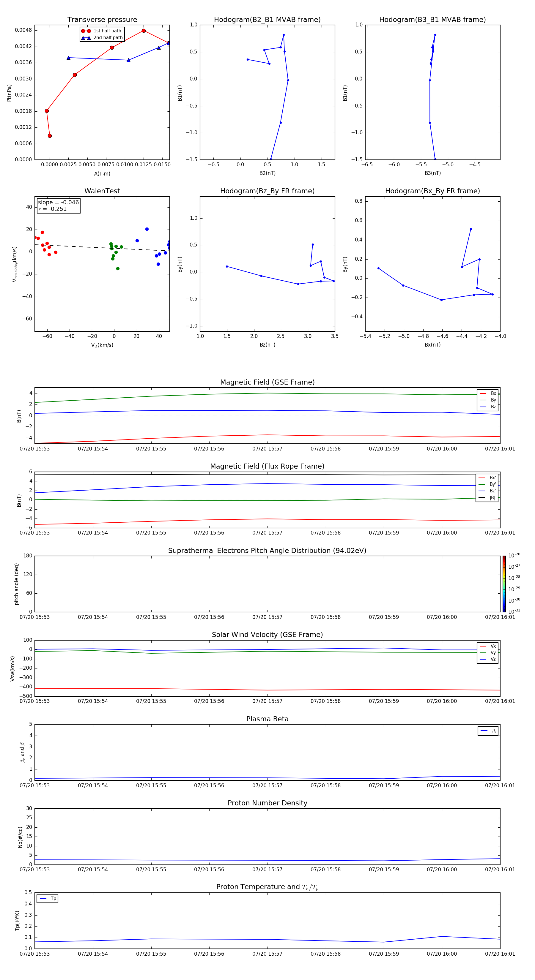Viewport: 535px width, 980px height.
Task: Click the "r = -0.251" annotation
Action: pos(53,209)
